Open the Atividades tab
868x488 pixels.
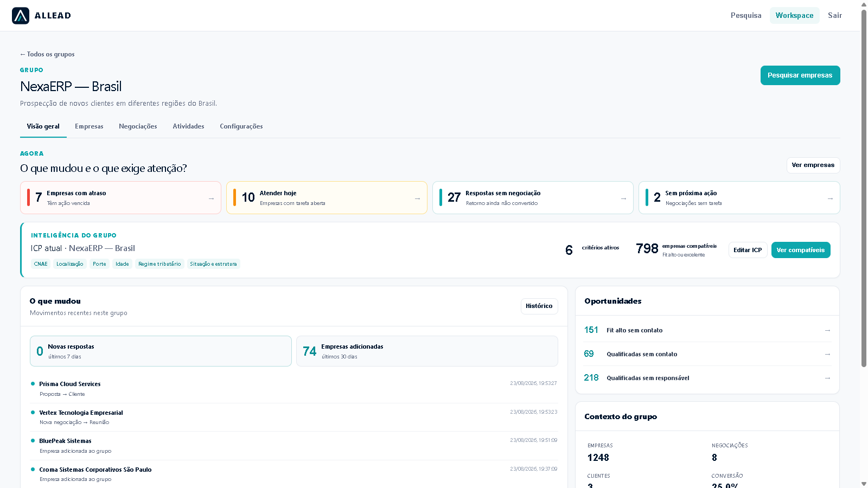tap(188, 126)
